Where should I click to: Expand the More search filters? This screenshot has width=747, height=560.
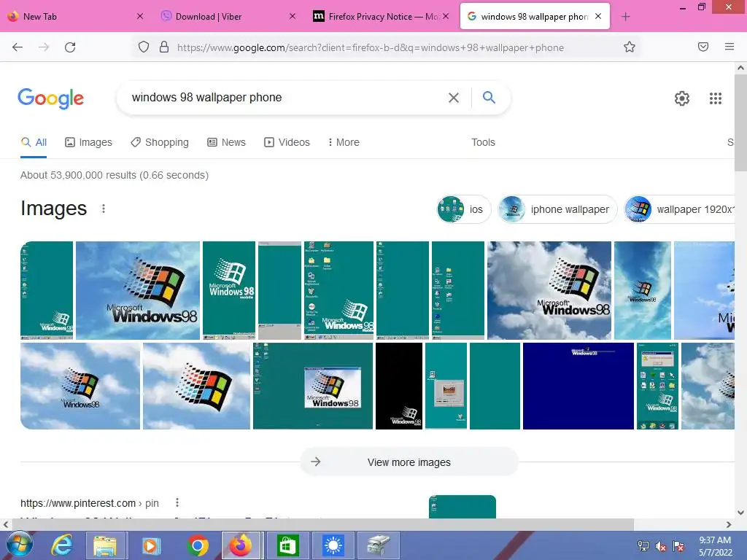(x=344, y=142)
